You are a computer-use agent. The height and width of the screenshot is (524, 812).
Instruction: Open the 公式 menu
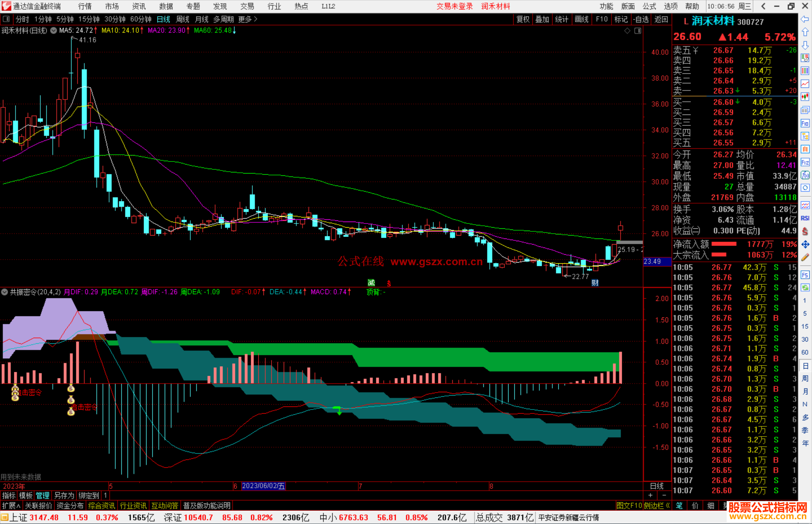649,6
